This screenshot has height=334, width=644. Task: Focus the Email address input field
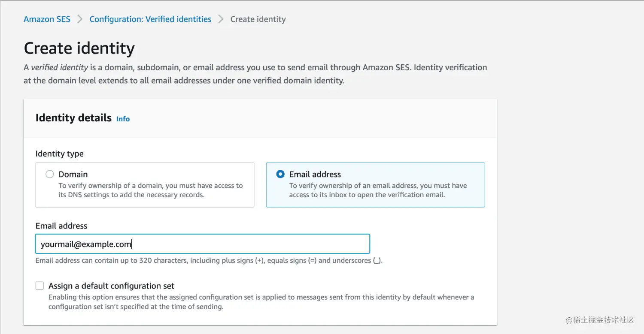point(202,244)
